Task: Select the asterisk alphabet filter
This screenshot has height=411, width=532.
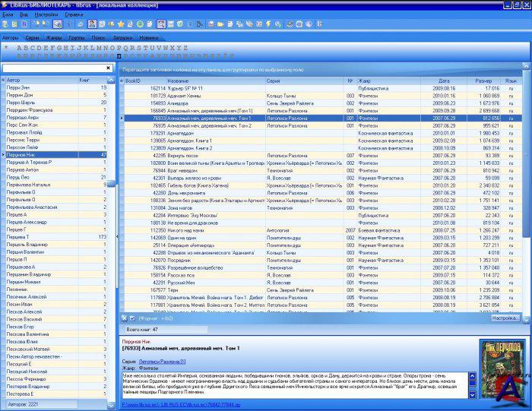Action: click(6, 47)
